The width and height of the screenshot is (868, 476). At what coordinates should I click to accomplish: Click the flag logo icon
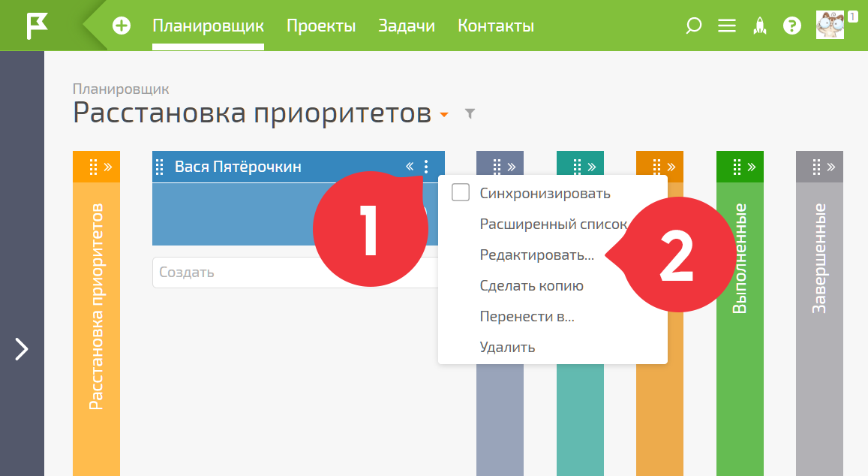(37, 26)
